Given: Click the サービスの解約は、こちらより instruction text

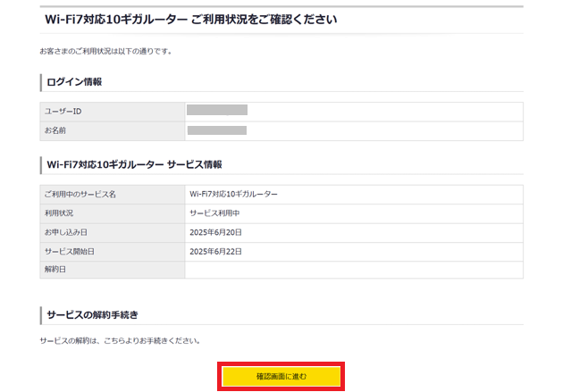Looking at the screenshot, I should coord(120,341).
